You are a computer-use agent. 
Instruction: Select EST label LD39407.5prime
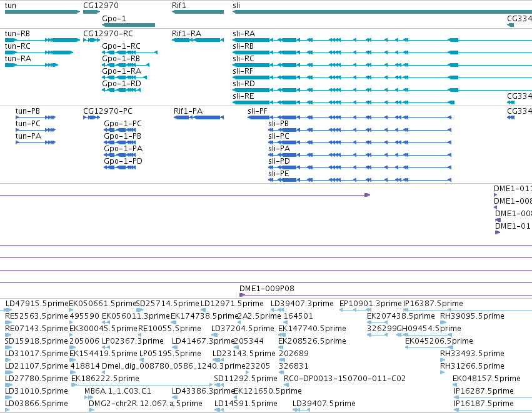click(324, 404)
